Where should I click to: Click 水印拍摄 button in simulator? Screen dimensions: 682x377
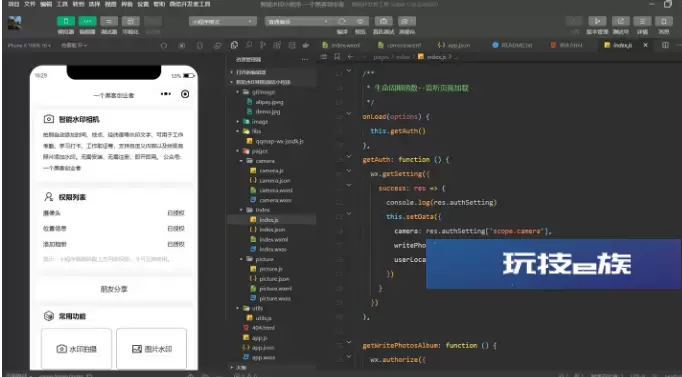[77, 349]
